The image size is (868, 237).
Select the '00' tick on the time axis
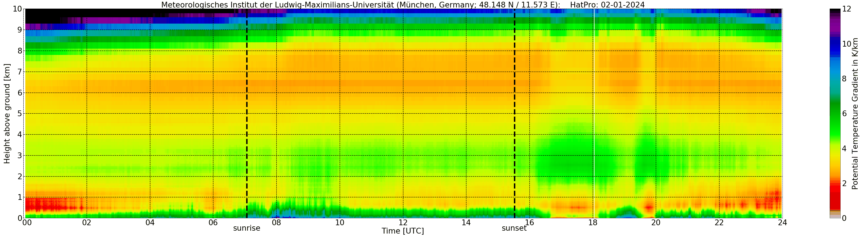tap(27, 223)
